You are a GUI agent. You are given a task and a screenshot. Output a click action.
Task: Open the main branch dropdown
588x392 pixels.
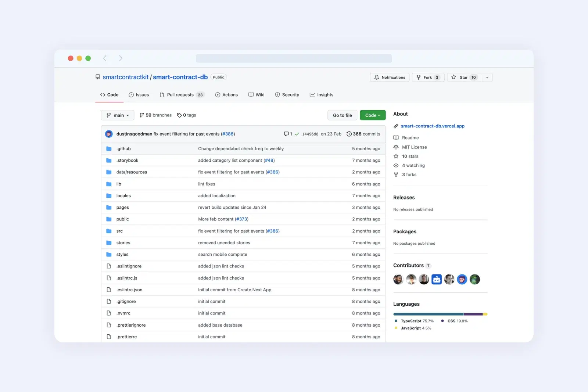point(118,115)
